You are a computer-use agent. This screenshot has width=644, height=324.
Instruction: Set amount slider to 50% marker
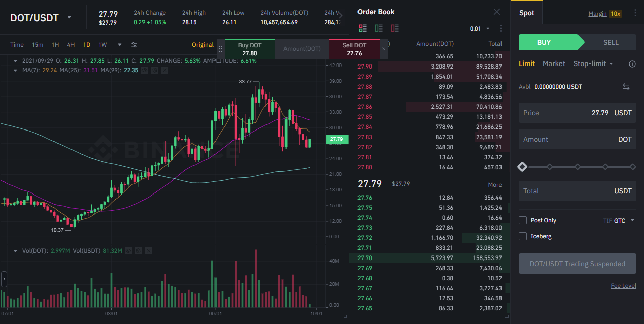[x=578, y=166]
